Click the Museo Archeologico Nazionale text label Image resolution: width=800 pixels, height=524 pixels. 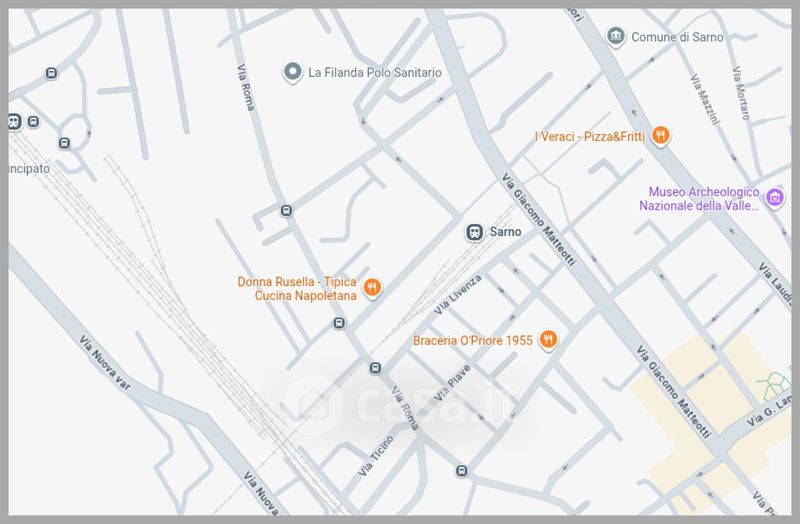tap(699, 199)
